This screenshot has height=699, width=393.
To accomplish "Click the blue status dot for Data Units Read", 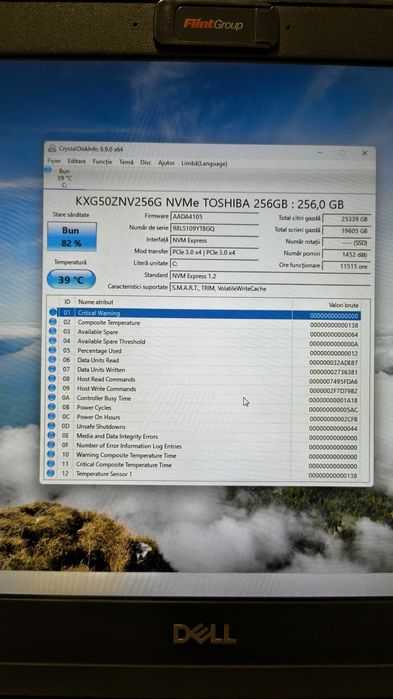I will pyautogui.click(x=53, y=360).
